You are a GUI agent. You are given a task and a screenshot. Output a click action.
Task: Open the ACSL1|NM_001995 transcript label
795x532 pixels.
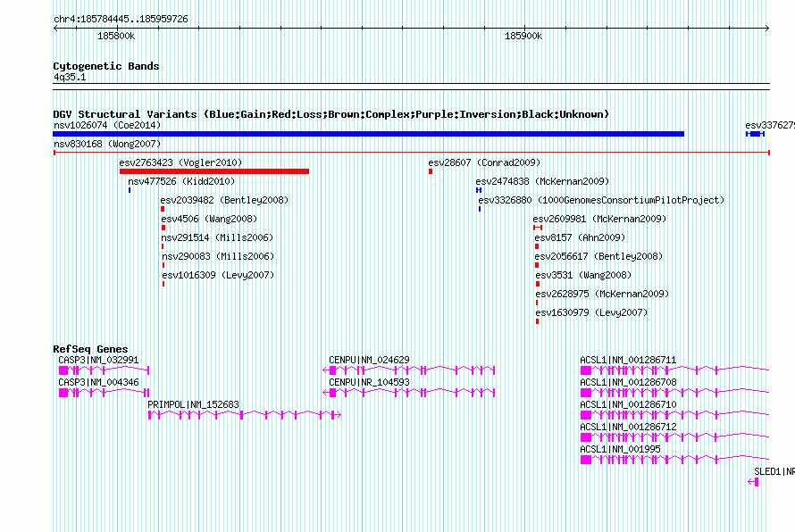[620, 449]
